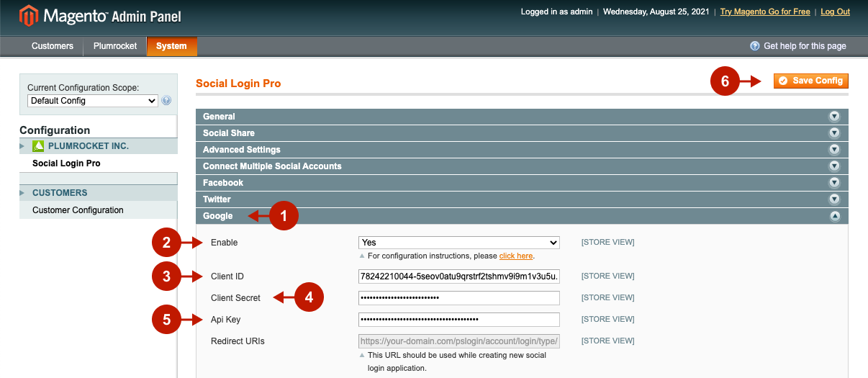Open the 'click here' configuration instructions link
The image size is (868, 378).
point(516,256)
